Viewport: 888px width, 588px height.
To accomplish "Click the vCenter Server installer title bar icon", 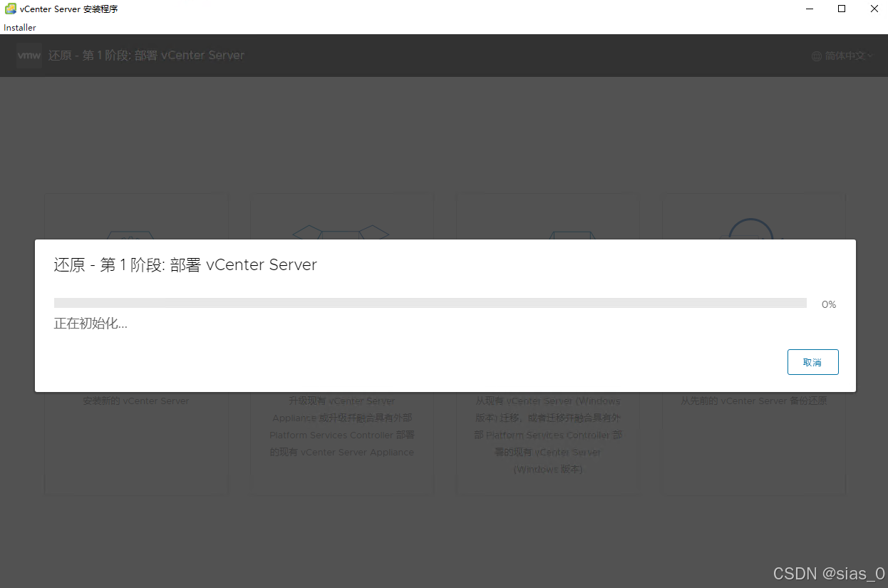I will 11,9.
